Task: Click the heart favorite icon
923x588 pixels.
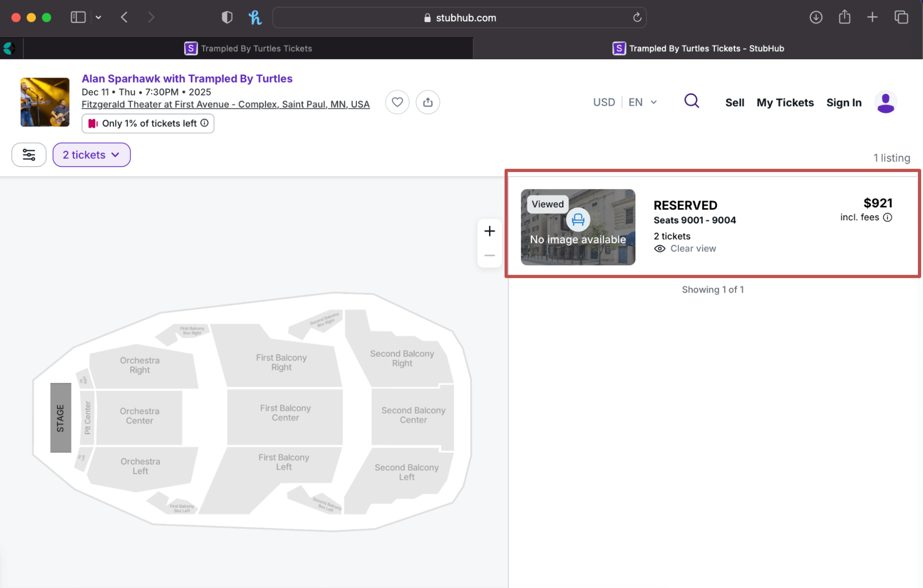Action: 397,102
